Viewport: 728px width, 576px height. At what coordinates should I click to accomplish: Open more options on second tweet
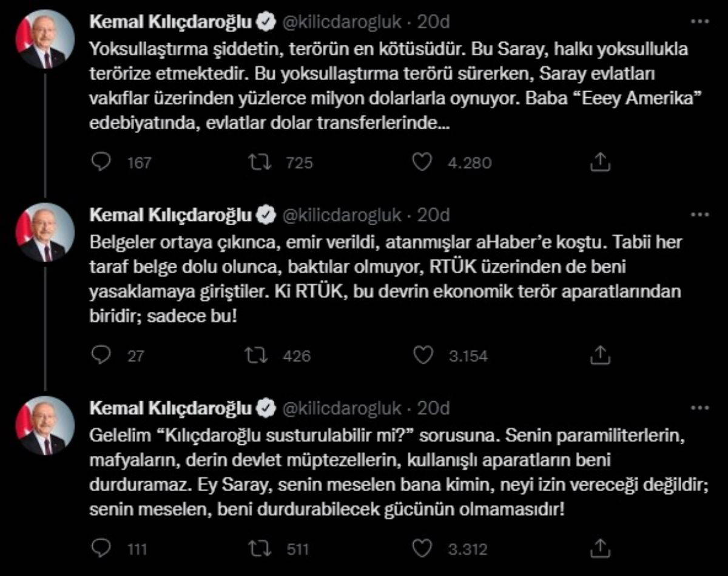tap(700, 215)
